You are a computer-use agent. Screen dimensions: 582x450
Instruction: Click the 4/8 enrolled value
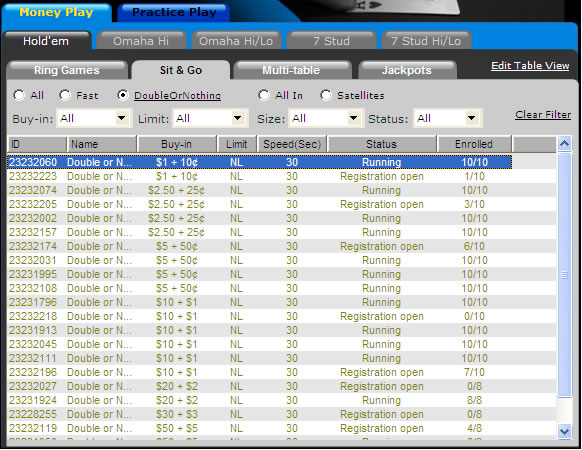click(x=474, y=428)
